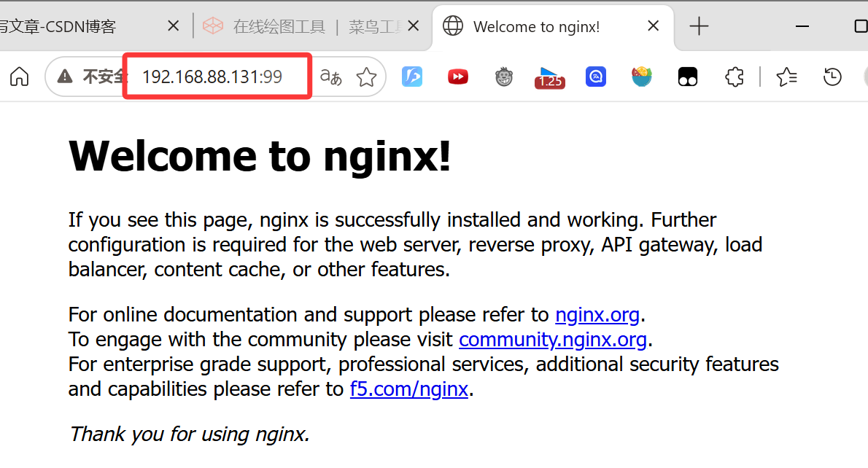868x468 pixels.
Task: Click the 菜鸟工具 tab favicon
Action: (x=212, y=26)
